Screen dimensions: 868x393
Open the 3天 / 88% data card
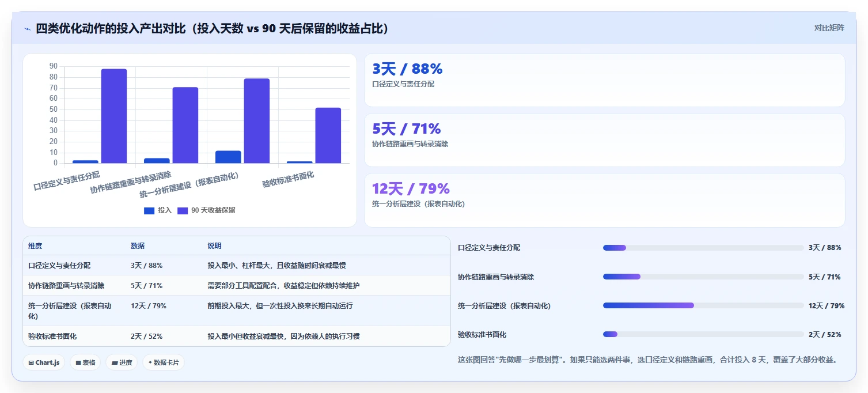(x=604, y=80)
